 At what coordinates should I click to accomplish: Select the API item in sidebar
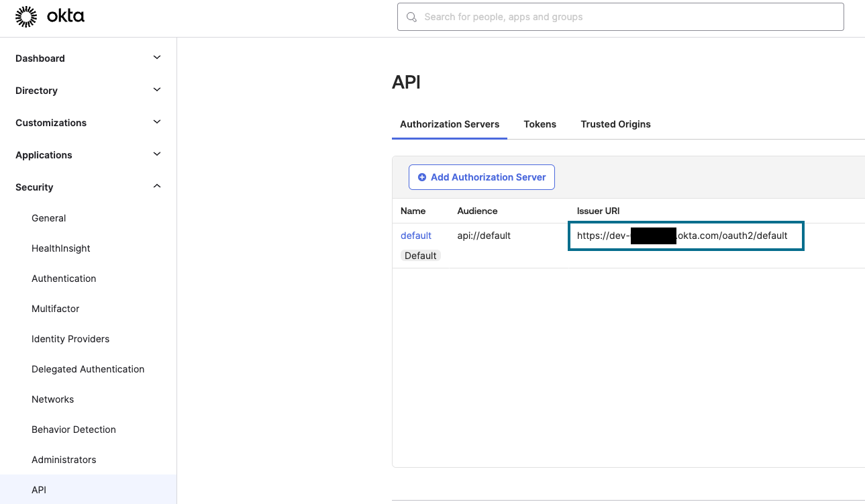(x=88, y=489)
